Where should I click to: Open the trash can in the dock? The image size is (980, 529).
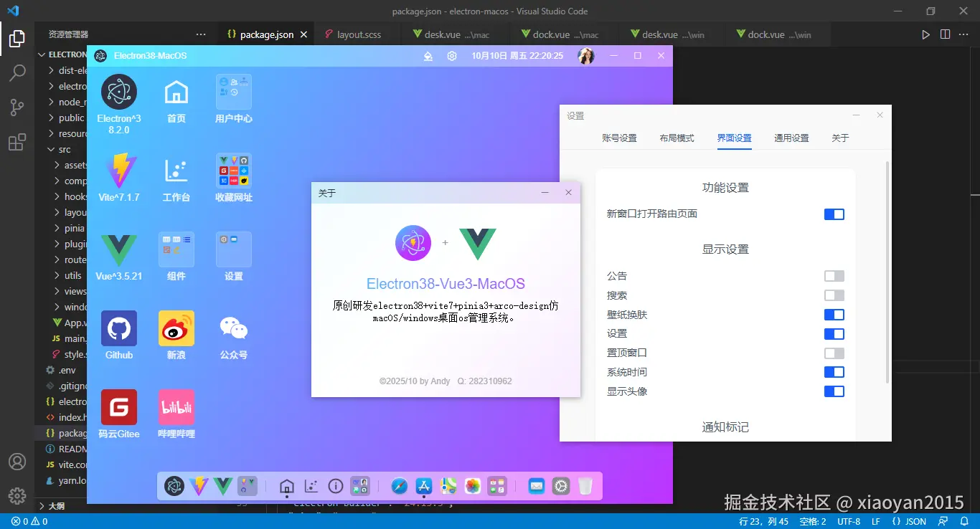tap(585, 486)
